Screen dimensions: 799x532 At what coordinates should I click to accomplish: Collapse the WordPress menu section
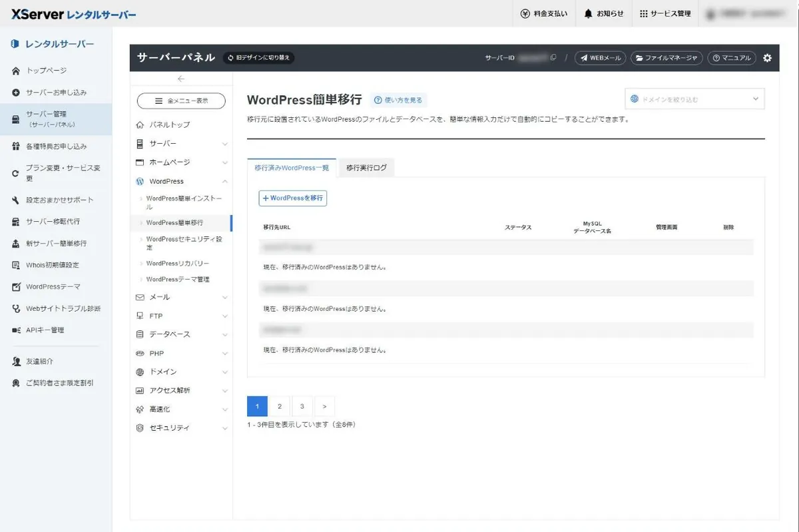[x=181, y=181]
